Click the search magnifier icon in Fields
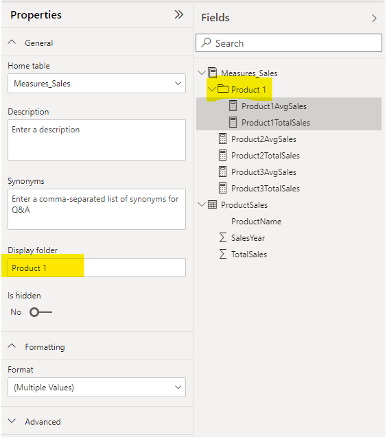 206,43
